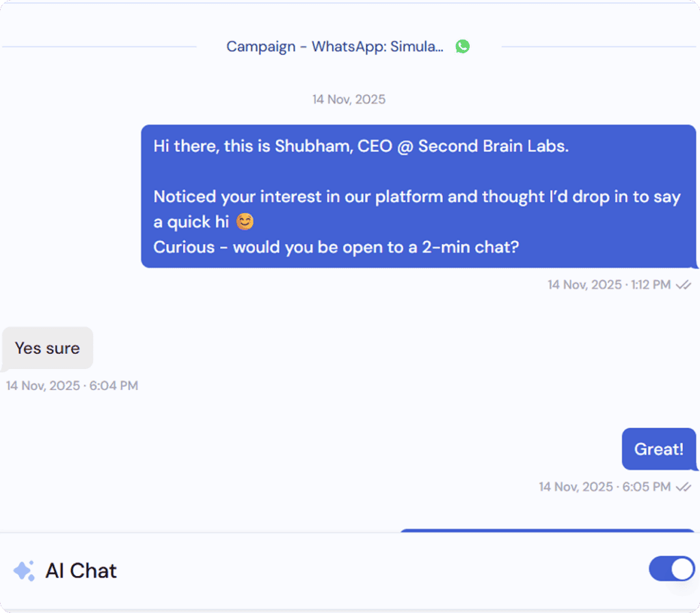The height and width of the screenshot is (613, 700).
Task: Click read receipt checkmarks beside 6:05 PM
Action: [683, 487]
